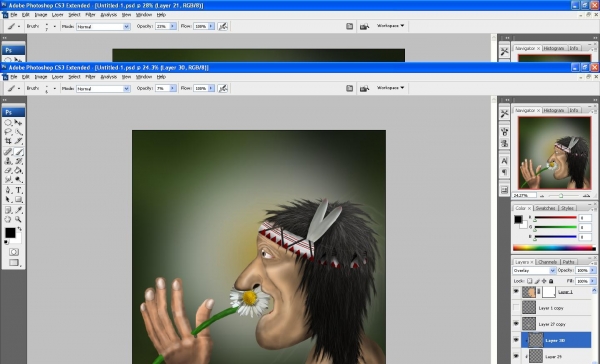Screen dimensions: 600x364
Task: Open layer Opacity 100% arrow in Layers panel
Action: click(x=593, y=270)
